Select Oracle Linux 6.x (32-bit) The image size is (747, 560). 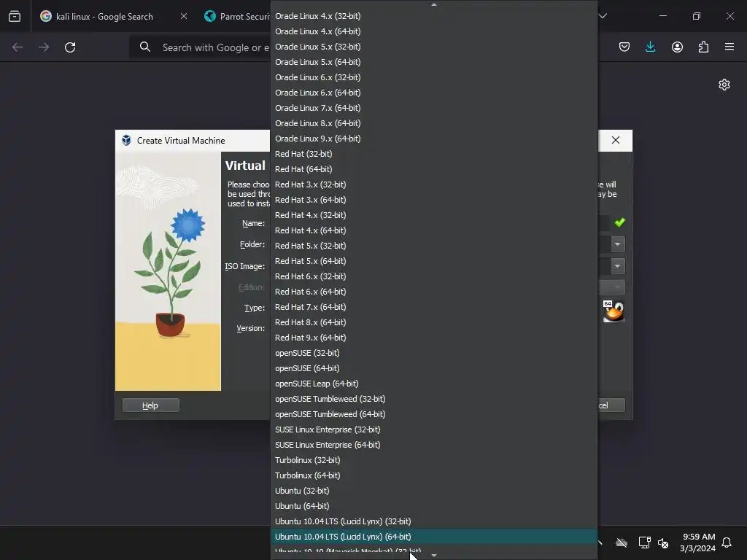433,77
